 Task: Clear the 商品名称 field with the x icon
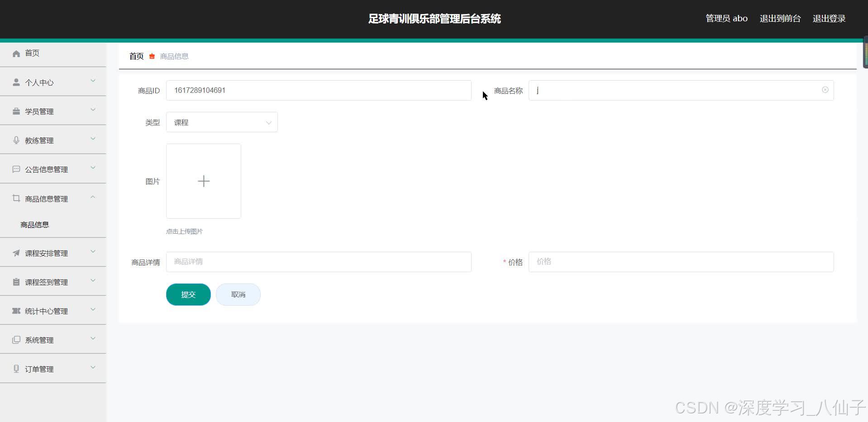click(825, 90)
